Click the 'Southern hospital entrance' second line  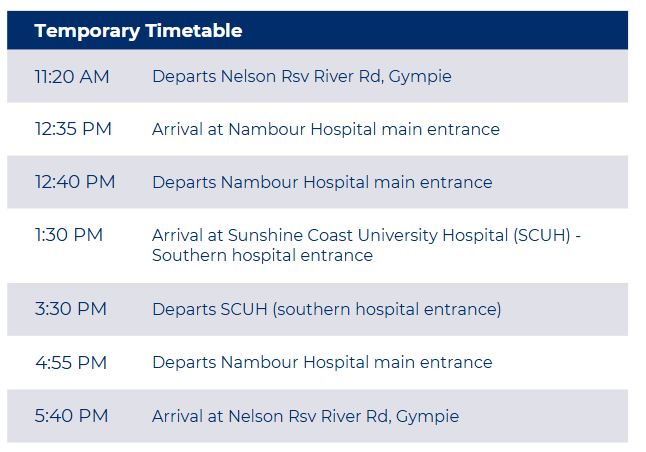tap(262, 255)
